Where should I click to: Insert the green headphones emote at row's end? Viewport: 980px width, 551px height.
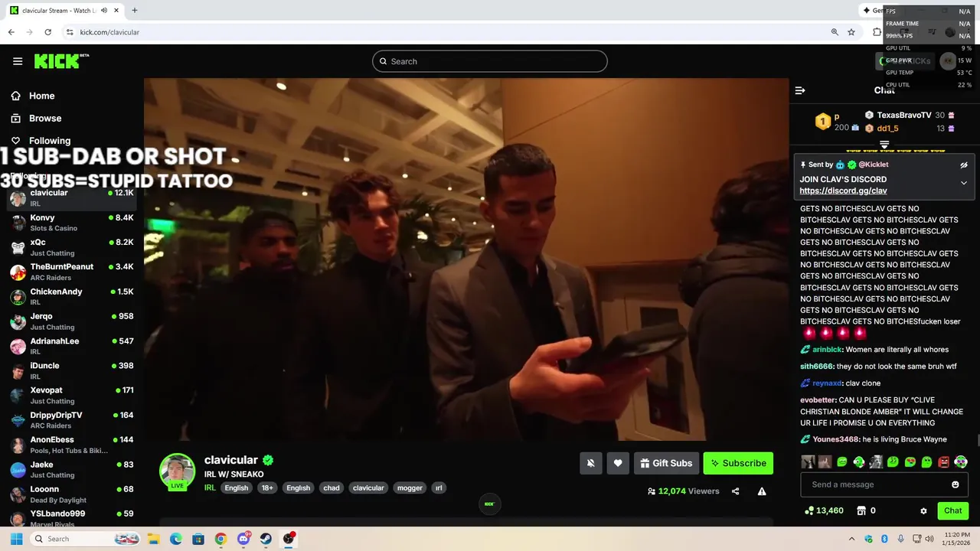point(961,462)
